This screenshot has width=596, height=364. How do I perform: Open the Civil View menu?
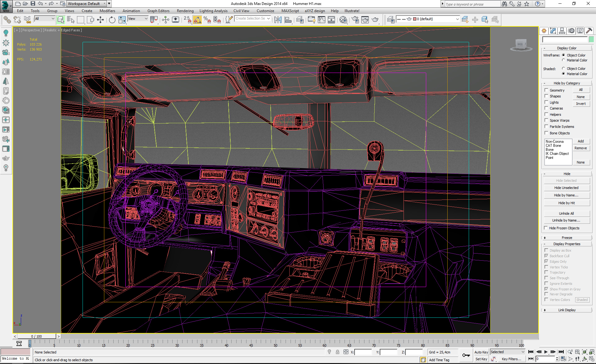[241, 11]
